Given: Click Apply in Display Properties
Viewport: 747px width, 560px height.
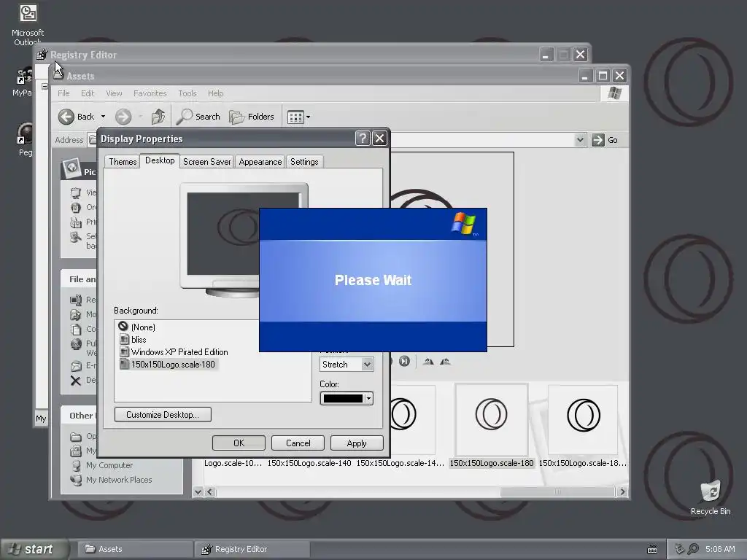Looking at the screenshot, I should click(356, 443).
